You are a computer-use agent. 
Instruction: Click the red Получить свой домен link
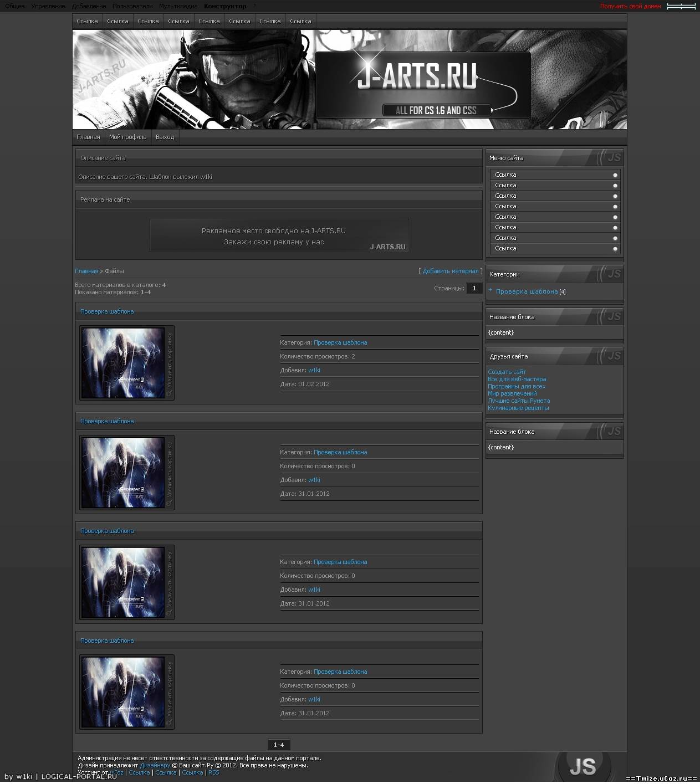coord(631,6)
